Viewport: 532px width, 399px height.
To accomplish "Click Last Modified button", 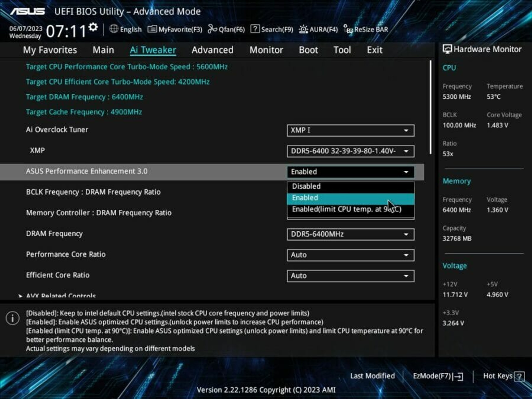I will click(372, 376).
